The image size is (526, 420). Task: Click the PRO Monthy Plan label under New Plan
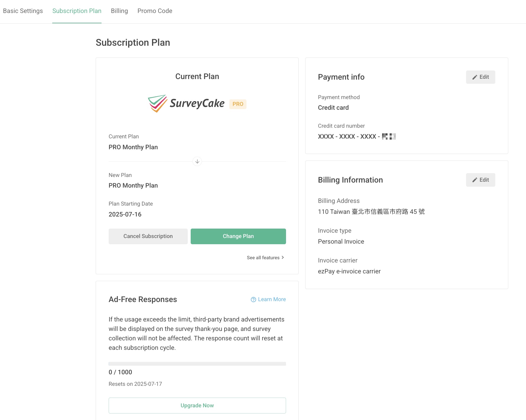coord(133,185)
